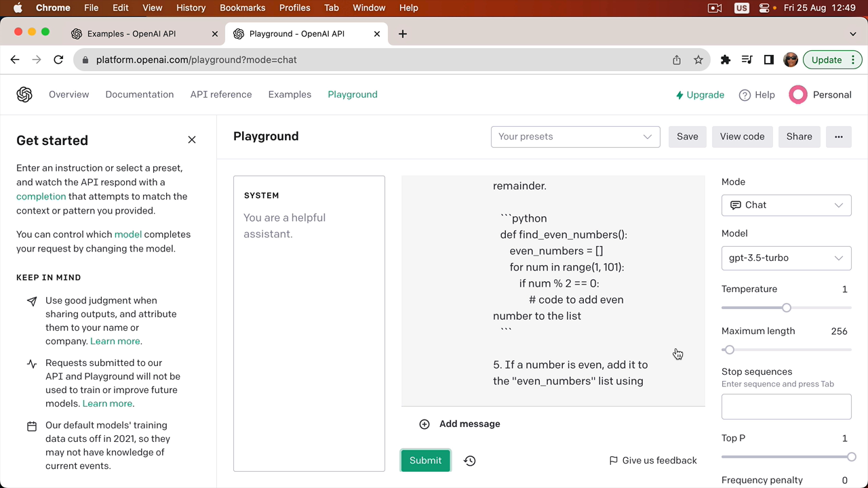Open the Your presets dropdown

pos(575,136)
